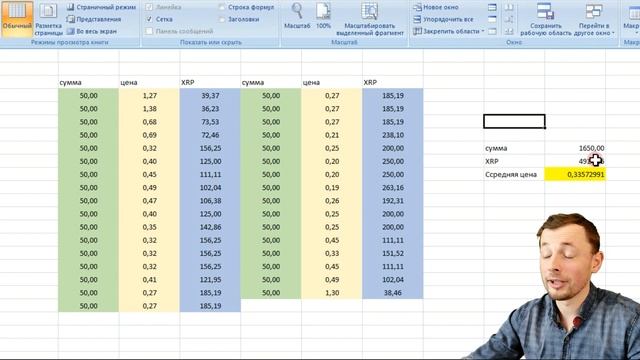Image resolution: width=640 pixels, height=360 pixels.
Task: Select XRP cell 121,95
Action: (x=210, y=280)
